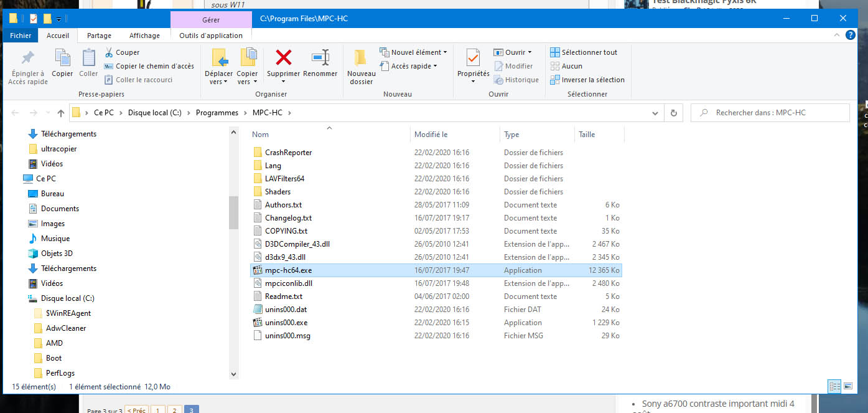
Task: Select the CrashReporter folder
Action: (288, 153)
